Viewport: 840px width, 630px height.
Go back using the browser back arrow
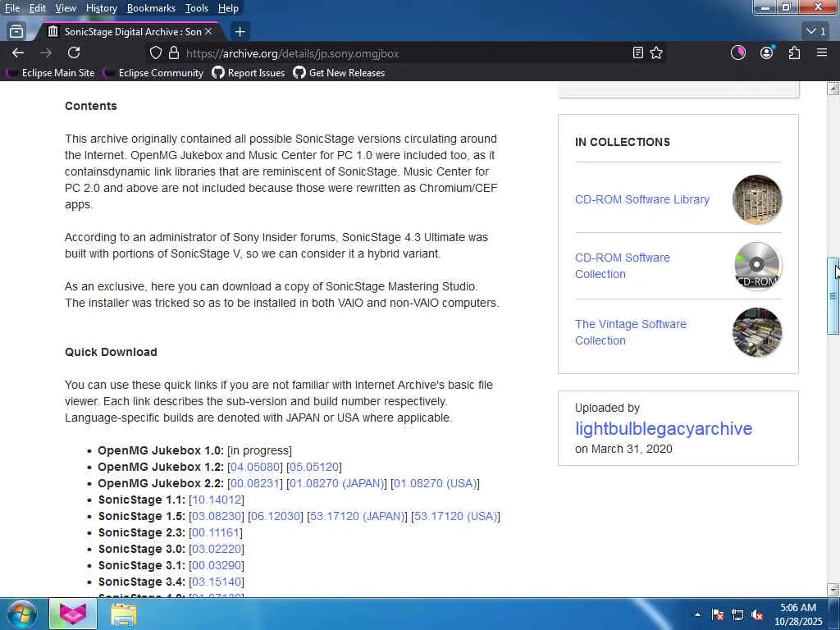click(18, 52)
